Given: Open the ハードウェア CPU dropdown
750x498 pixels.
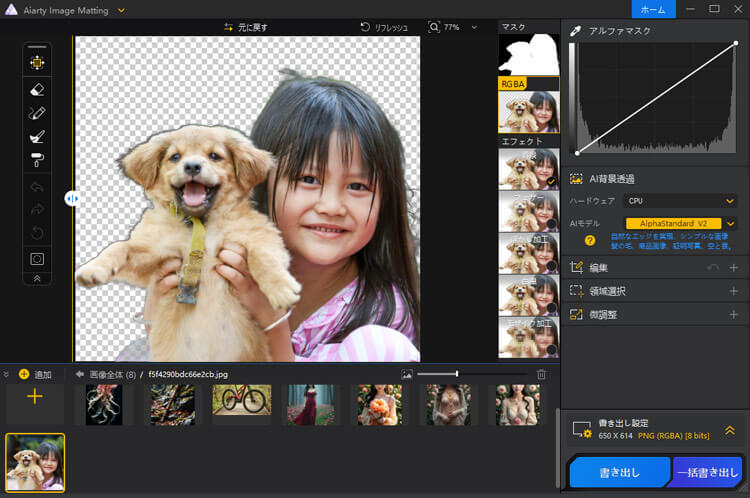Looking at the screenshot, I should 680,201.
